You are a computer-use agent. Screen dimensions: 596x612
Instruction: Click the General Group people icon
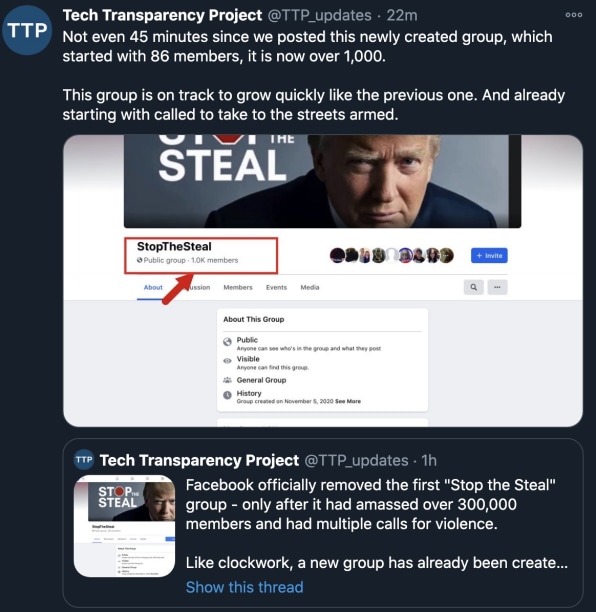(227, 380)
